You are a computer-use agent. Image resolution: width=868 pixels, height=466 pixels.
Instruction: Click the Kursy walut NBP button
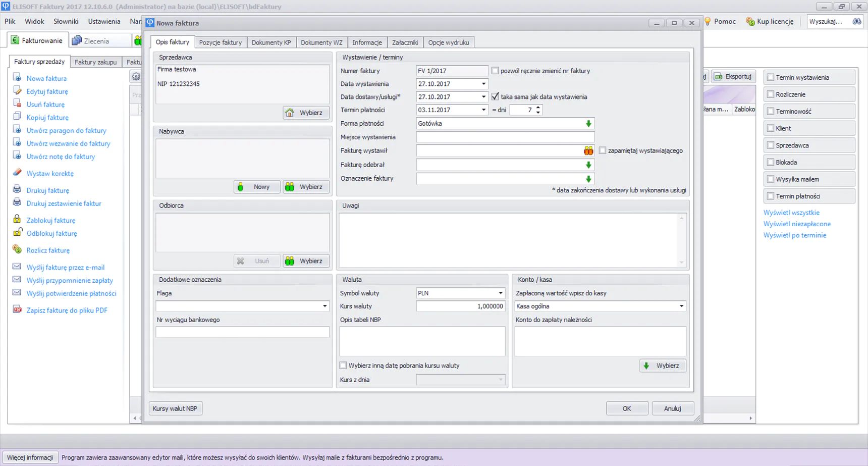coord(175,408)
